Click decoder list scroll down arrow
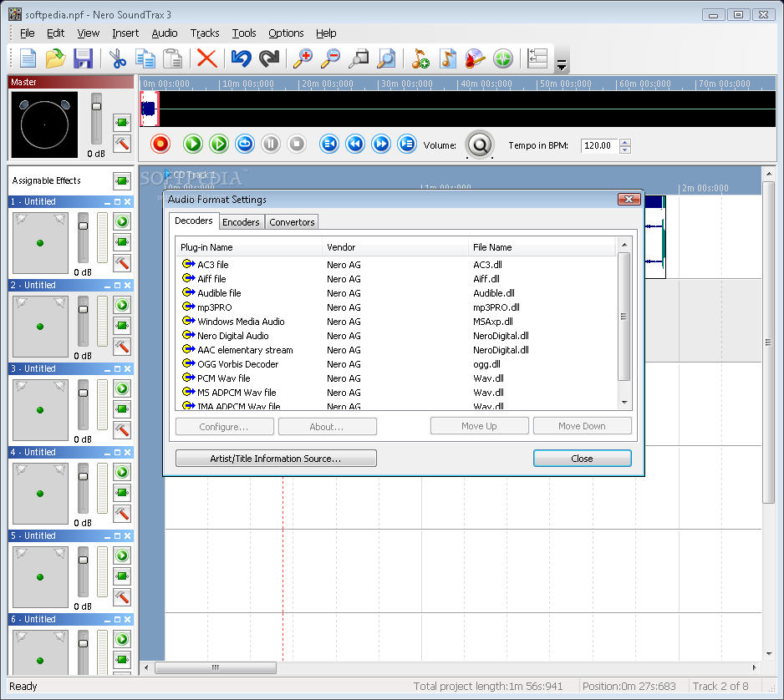Screen dimensions: 784x700 [624, 403]
